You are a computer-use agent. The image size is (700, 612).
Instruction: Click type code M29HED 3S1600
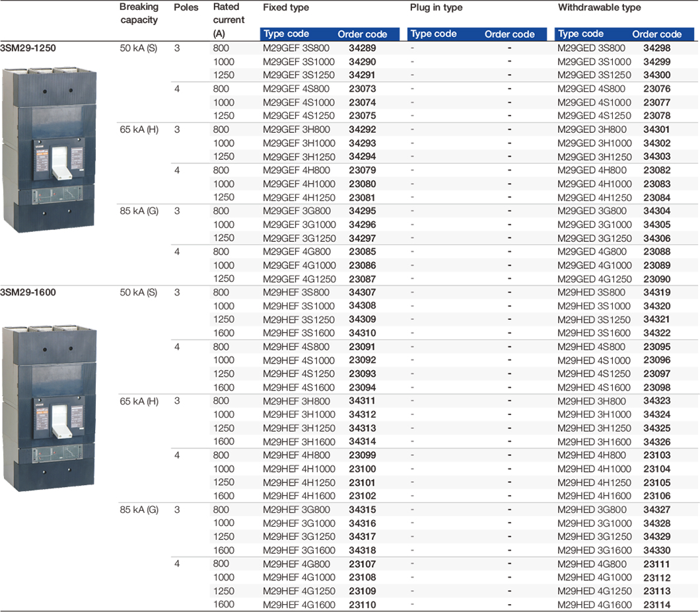[594, 333]
